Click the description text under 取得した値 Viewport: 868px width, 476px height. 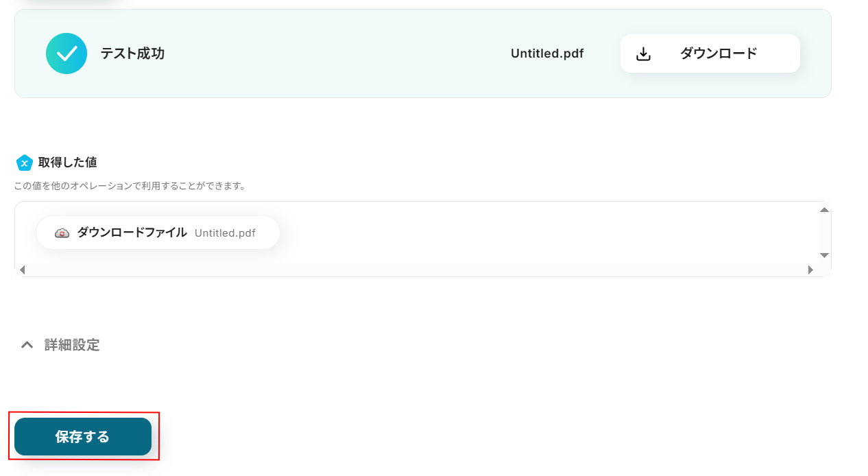[x=130, y=186]
